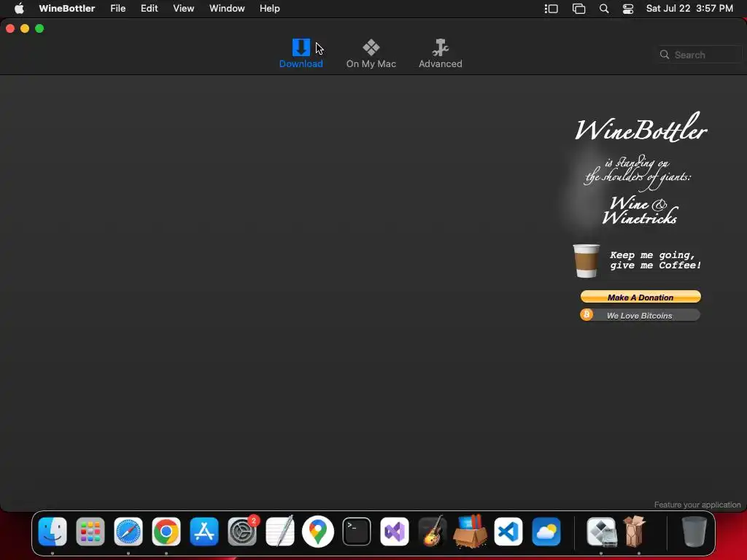Launch Terminal from the Dock
Viewport: 747px width, 560px height.
[356, 532]
